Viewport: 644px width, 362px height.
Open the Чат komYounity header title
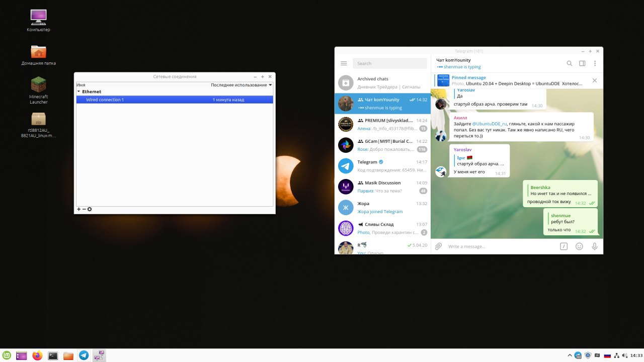pos(453,60)
